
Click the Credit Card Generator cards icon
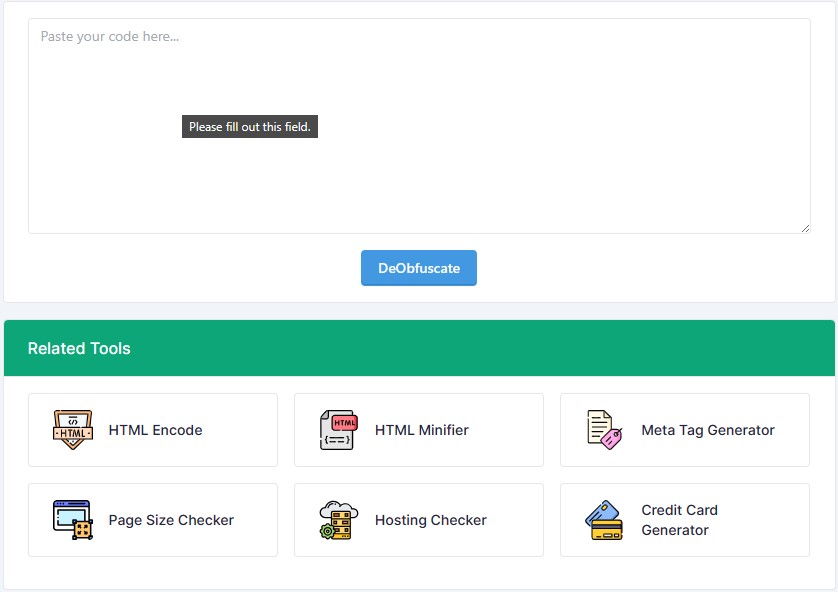tap(602, 520)
